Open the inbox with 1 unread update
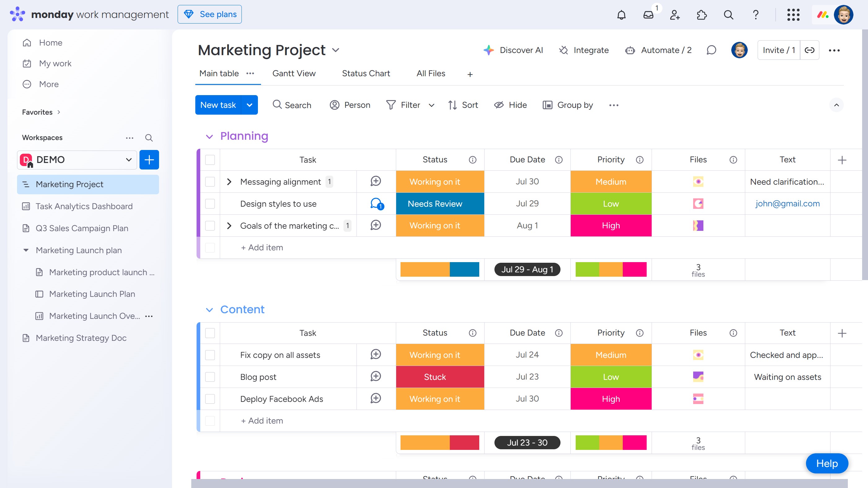 point(648,15)
